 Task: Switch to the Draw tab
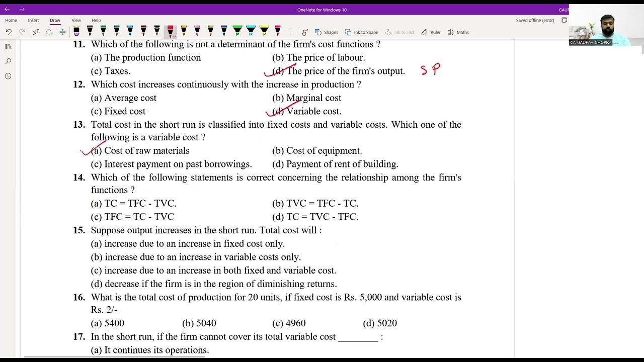(55, 20)
